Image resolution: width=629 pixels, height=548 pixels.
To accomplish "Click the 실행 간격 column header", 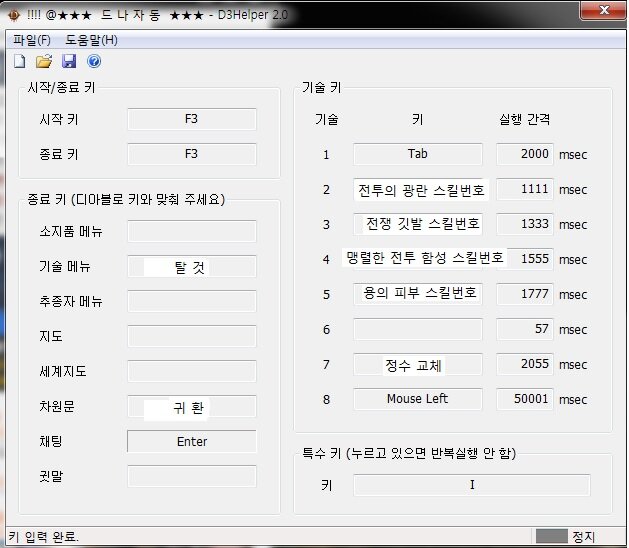I will click(524, 119).
